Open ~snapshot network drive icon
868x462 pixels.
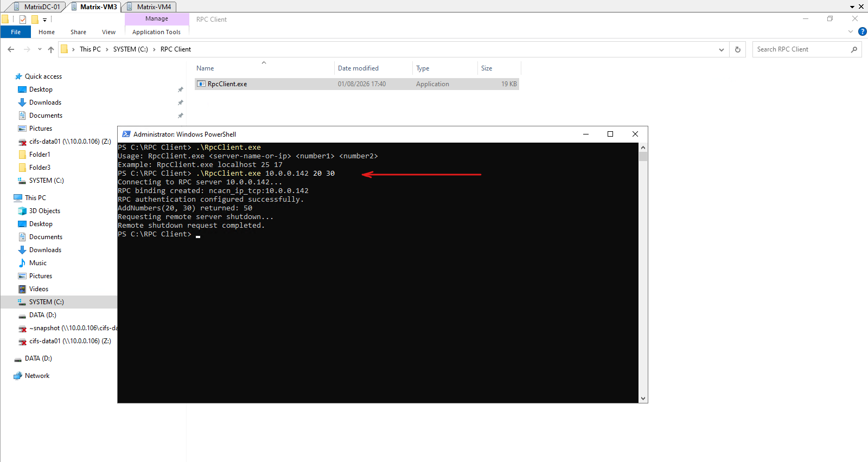pyautogui.click(x=22, y=329)
